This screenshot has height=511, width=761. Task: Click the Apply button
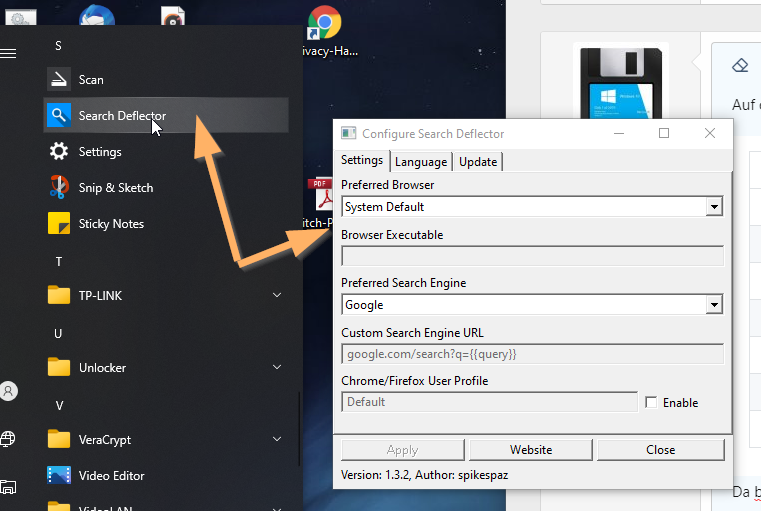pos(403,450)
